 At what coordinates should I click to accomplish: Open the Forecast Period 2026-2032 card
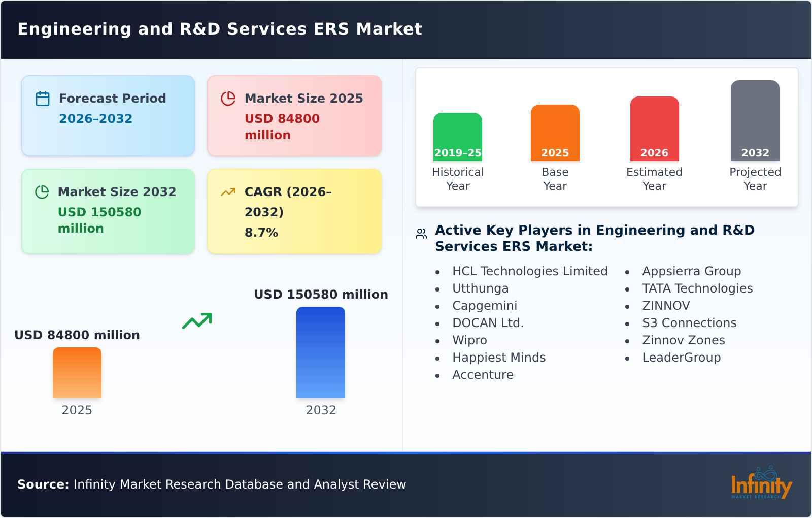point(108,115)
